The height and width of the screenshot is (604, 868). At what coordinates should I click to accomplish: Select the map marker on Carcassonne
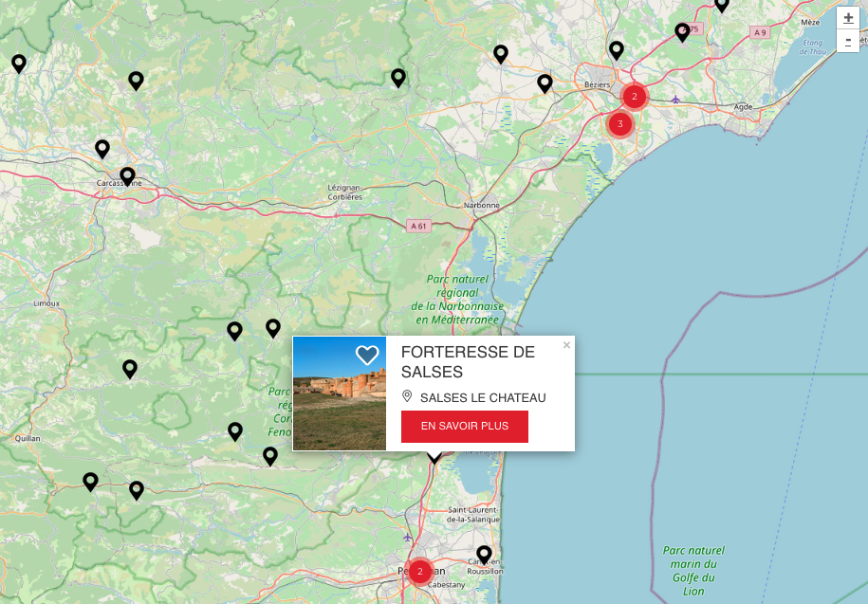pos(127,176)
